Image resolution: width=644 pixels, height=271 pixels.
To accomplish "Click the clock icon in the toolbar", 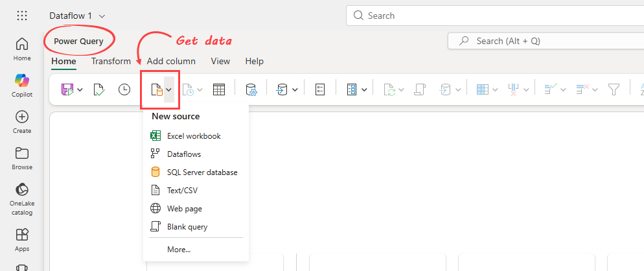I will [x=124, y=89].
